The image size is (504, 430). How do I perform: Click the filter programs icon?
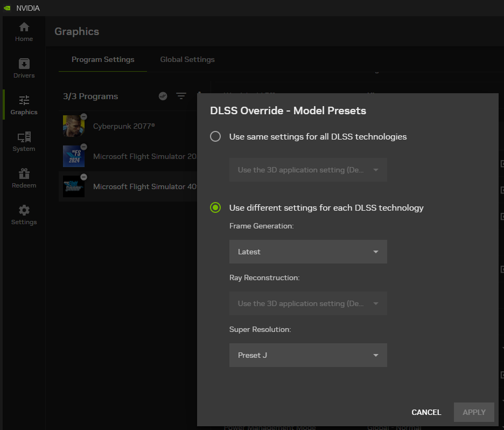point(181,96)
